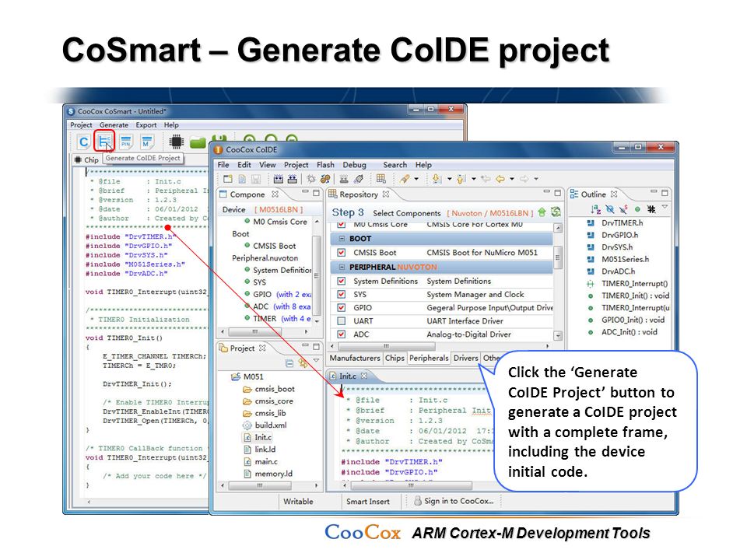Open the Outline view menu triangle
Screen dimensions: 747x560
pyautogui.click(x=665, y=207)
